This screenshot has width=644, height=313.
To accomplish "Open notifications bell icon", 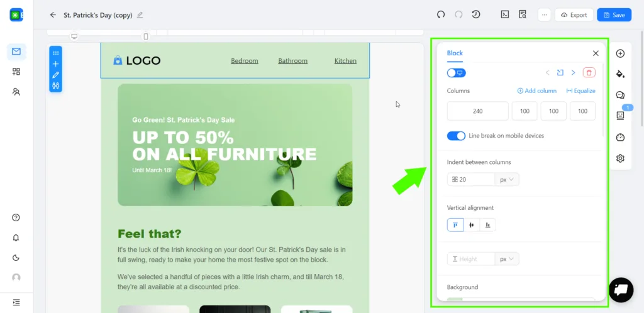I will click(x=16, y=238).
